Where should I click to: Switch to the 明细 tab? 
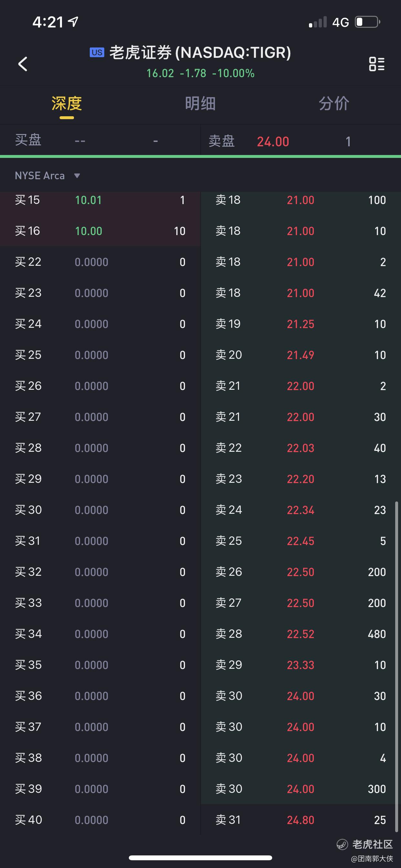(x=200, y=103)
